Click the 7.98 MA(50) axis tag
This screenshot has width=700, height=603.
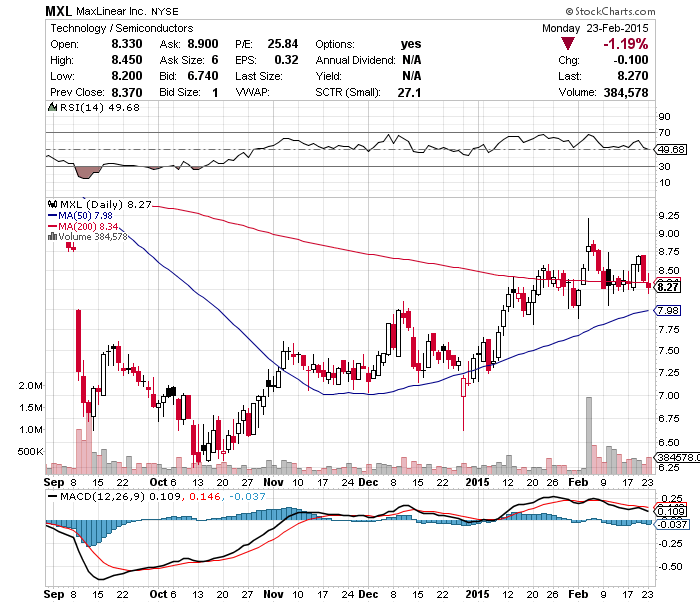[668, 310]
